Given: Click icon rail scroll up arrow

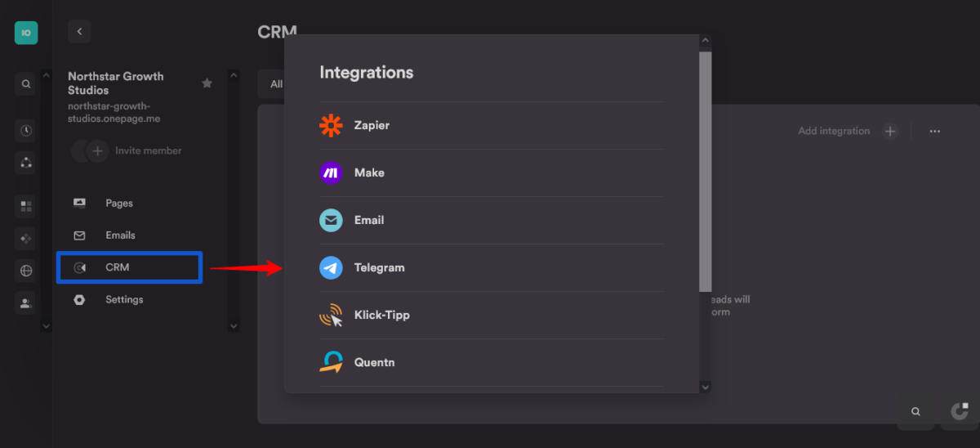Looking at the screenshot, I should pos(46,74).
